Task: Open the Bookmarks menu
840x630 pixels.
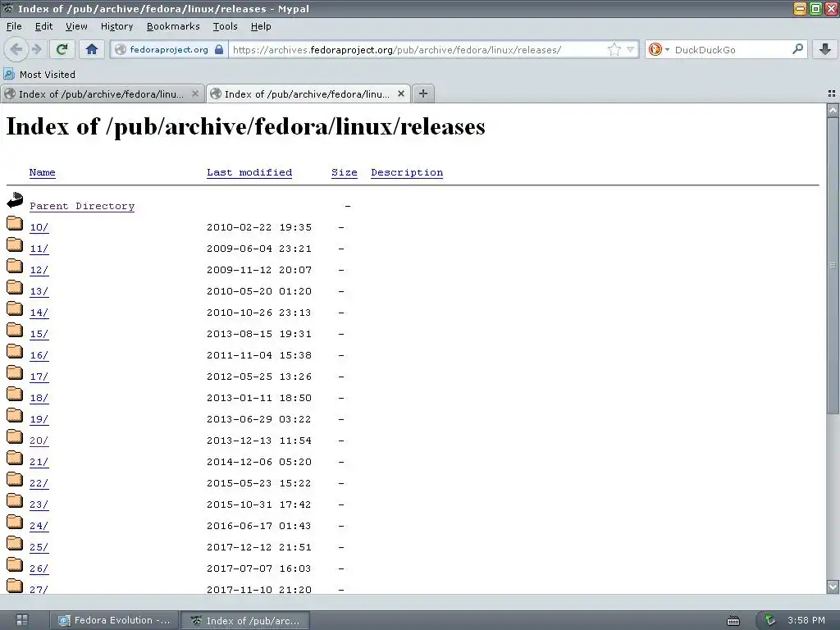Action: point(173,26)
